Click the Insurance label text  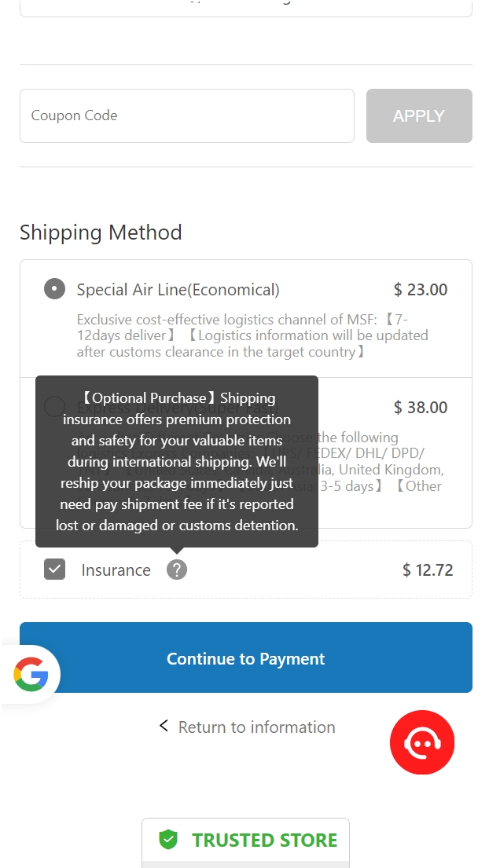[116, 570]
